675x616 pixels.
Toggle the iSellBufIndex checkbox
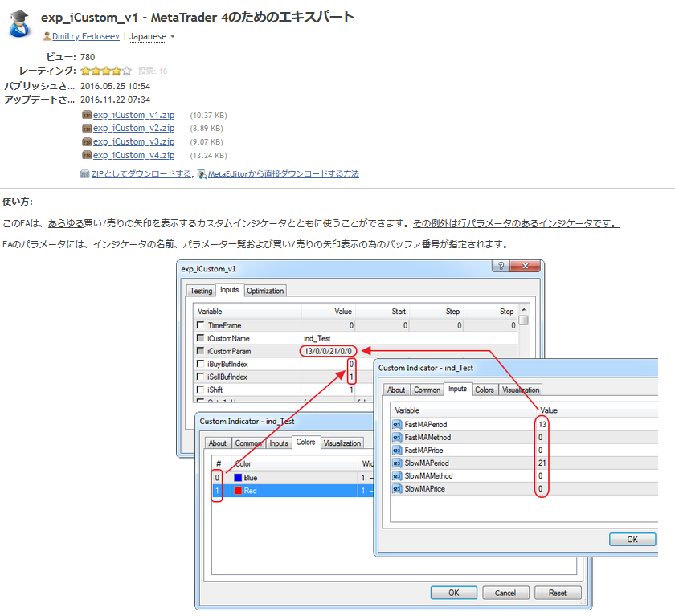coord(200,377)
